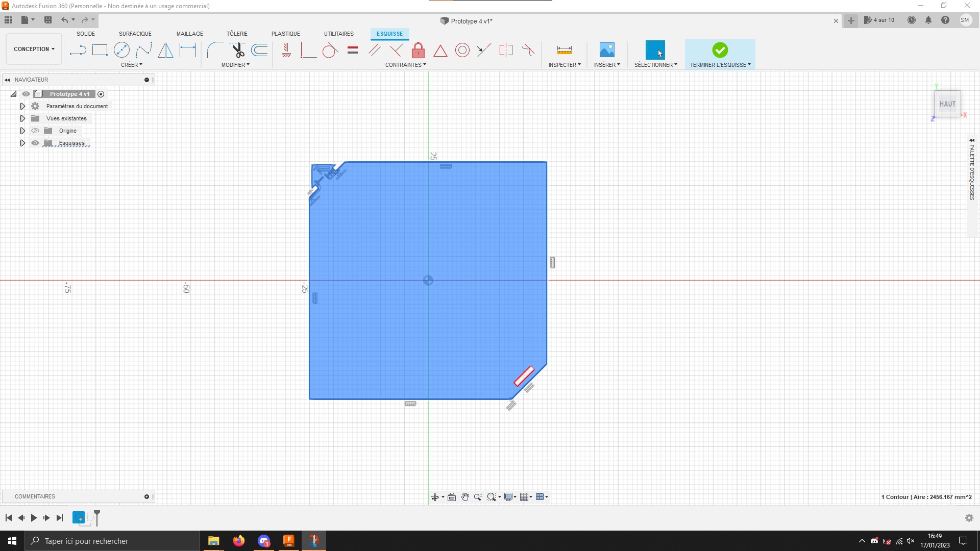This screenshot has height=551, width=980.
Task: Click the Undo arrow
Action: click(x=64, y=20)
